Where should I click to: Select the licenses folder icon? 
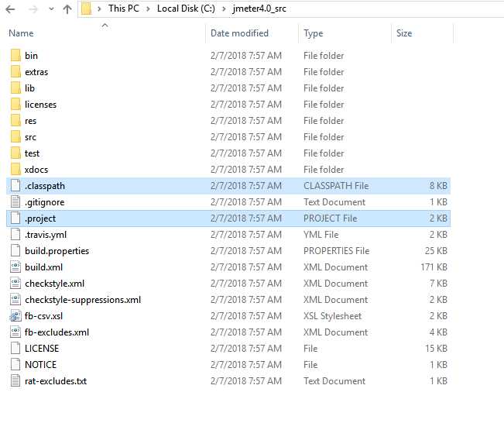pyautogui.click(x=15, y=104)
